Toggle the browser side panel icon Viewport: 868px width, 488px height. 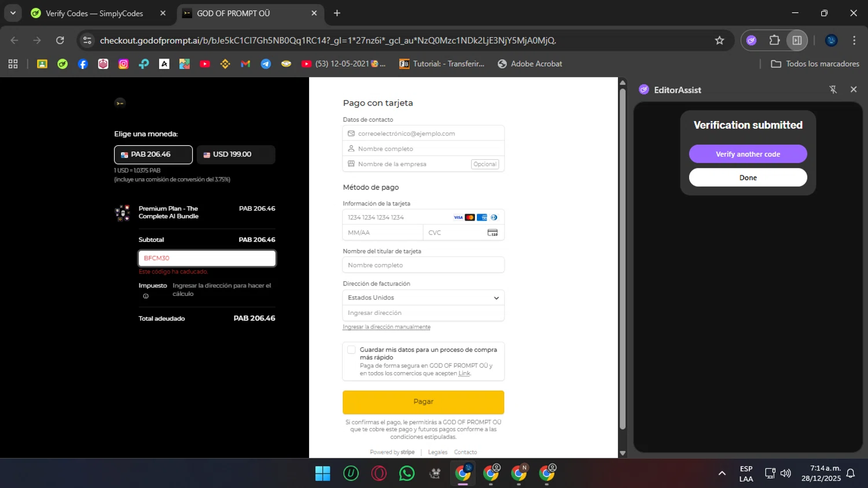pyautogui.click(x=797, y=41)
